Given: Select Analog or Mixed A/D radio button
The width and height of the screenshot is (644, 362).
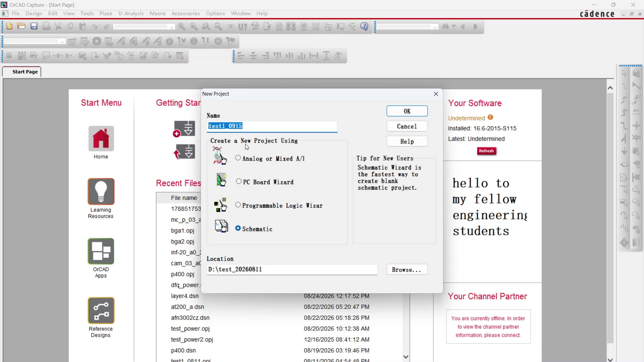Looking at the screenshot, I should 238,158.
